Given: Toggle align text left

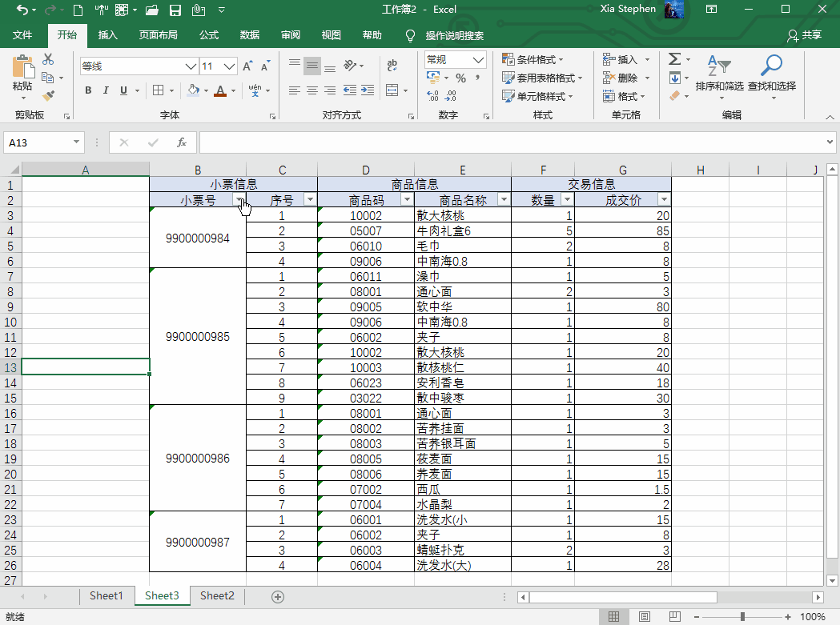Looking at the screenshot, I should tap(294, 90).
